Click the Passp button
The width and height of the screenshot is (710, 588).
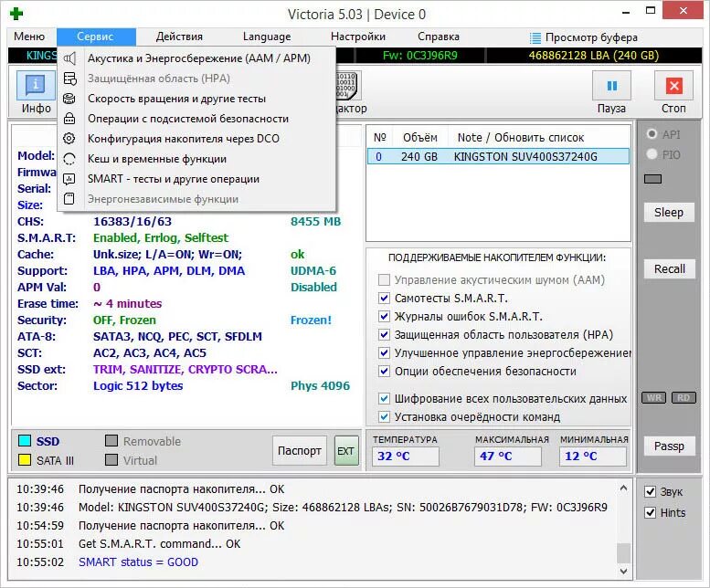[x=669, y=446]
